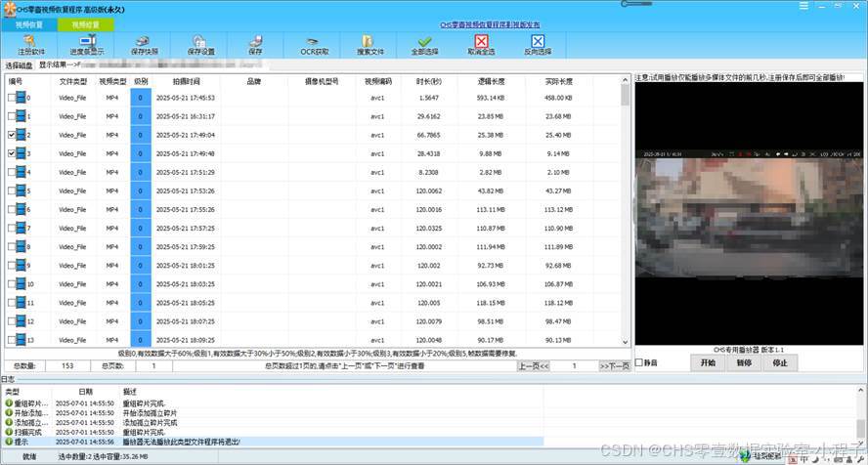Click the 暂停 pause playback button
Image resolution: width=868 pixels, height=465 pixels.
[744, 362]
